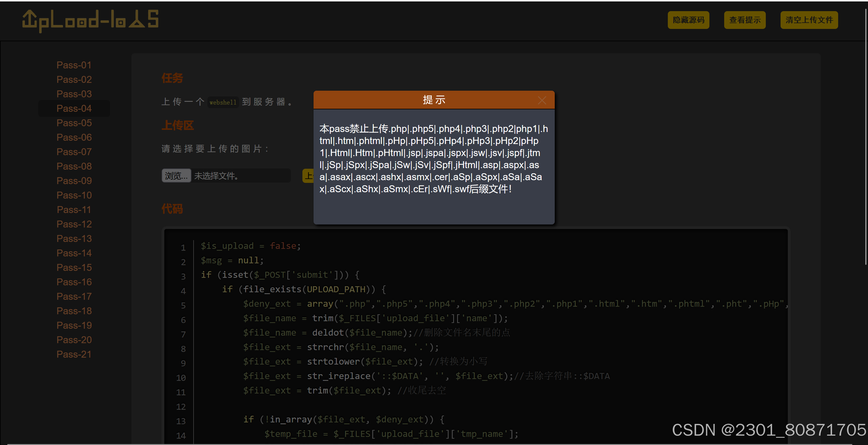Viewport: 868px width, 445px height.
Task: Open the 浏览... file chooser
Action: [x=176, y=176]
